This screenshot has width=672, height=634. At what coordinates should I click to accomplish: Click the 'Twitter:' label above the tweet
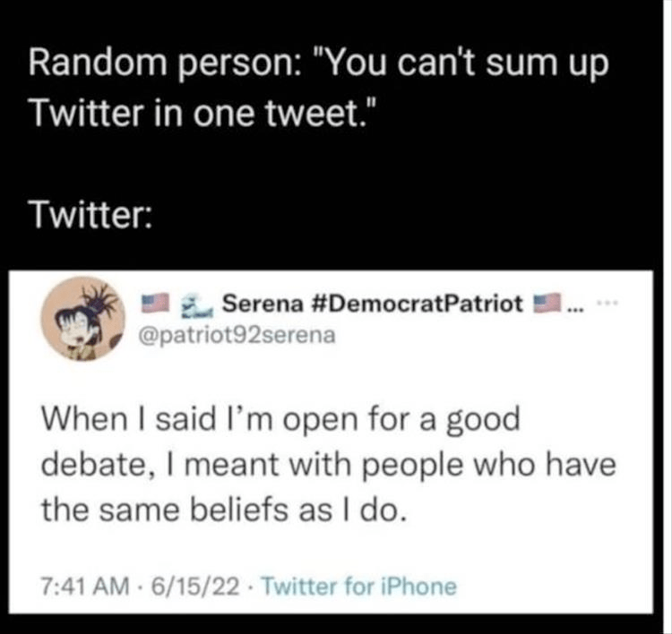pos(91,214)
